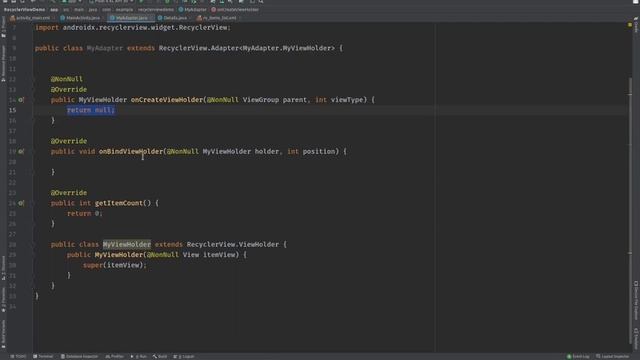Open the Profiler tool window
640x360 pixels.
tap(115, 356)
